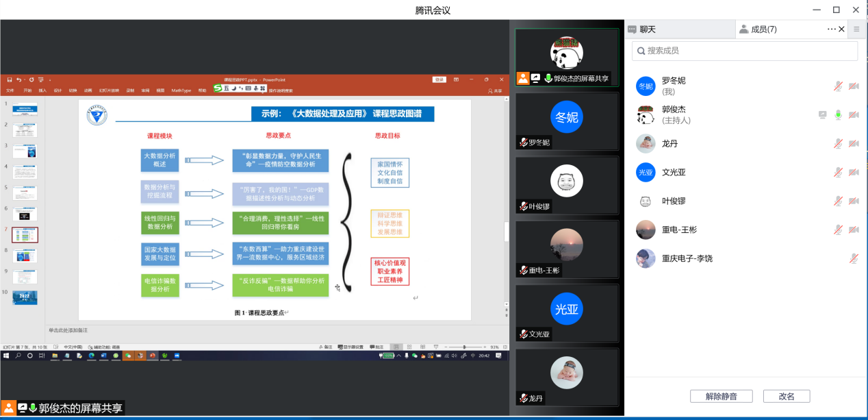Image resolution: width=868 pixels, height=420 pixels.
Task: Switch to Slide Sorter view in status bar
Action: [x=409, y=347]
